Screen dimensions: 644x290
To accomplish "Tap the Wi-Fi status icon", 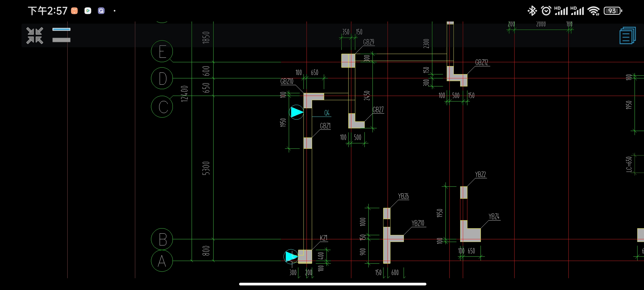I will point(594,11).
